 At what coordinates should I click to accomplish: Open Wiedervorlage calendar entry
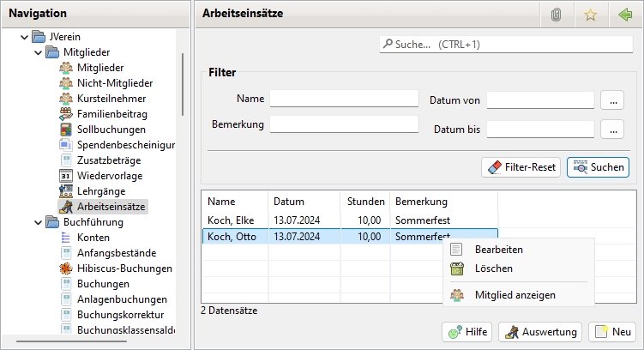coord(111,175)
